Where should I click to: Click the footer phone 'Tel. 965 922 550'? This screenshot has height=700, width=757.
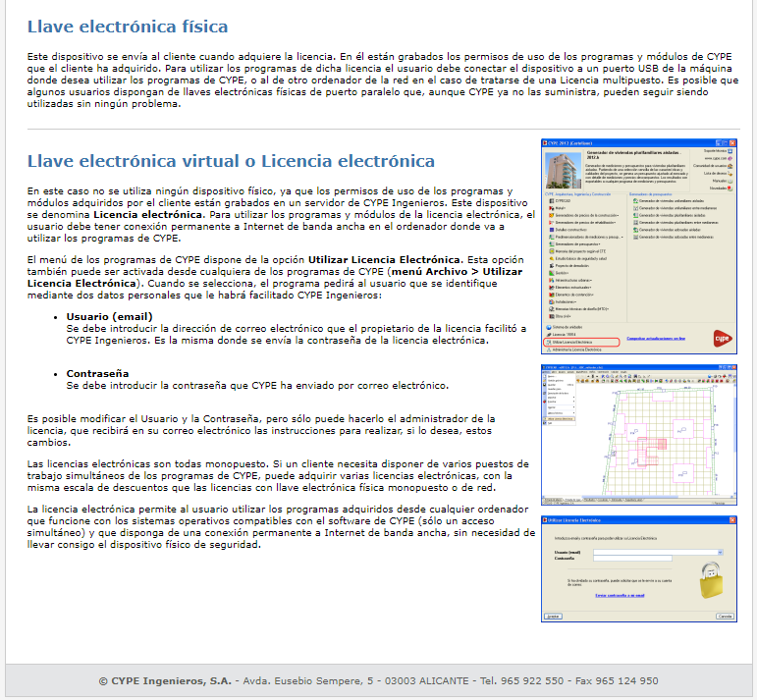522,681
